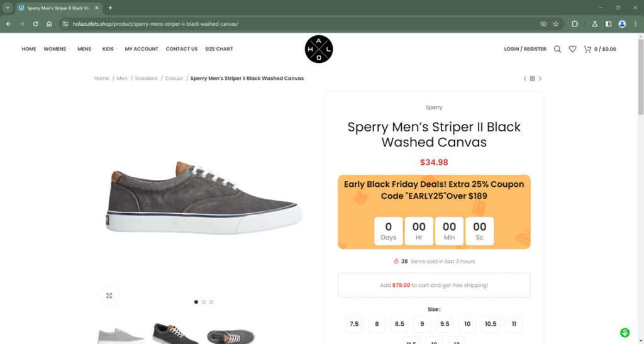Select shoe size 9
The image size is (644, 344).
(x=422, y=324)
